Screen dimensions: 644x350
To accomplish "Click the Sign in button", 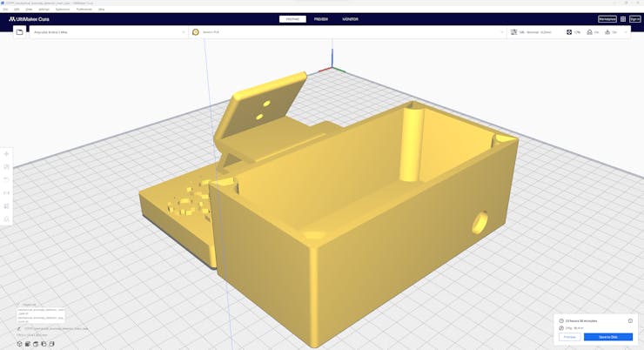I will (x=635, y=19).
